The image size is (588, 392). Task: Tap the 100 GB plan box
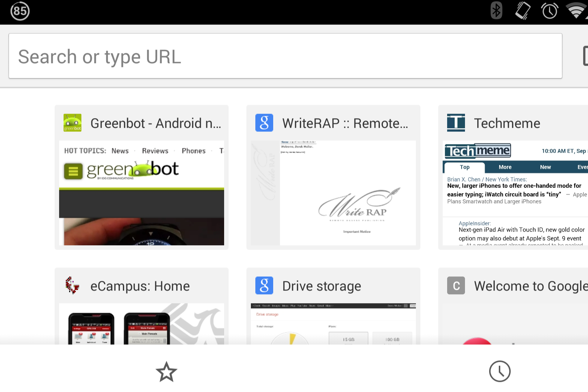click(x=392, y=338)
